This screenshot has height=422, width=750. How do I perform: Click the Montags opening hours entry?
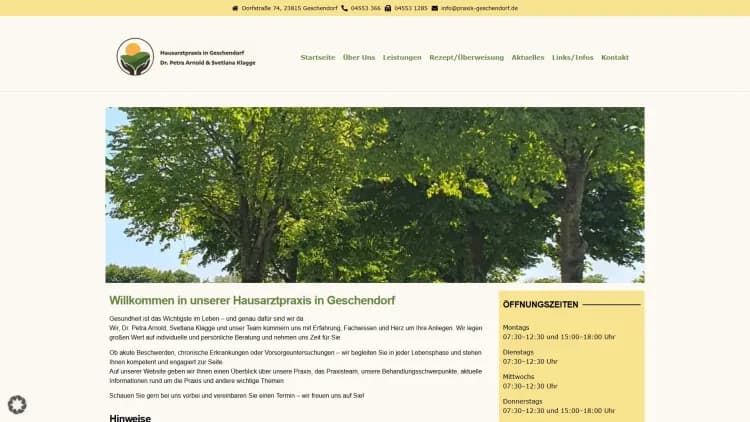[x=559, y=332]
